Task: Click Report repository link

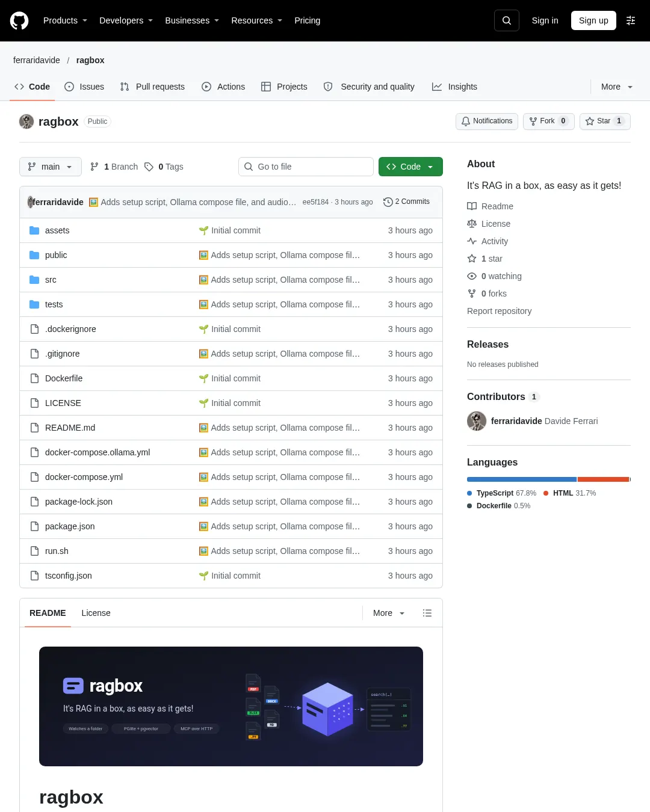Action: pos(500,311)
